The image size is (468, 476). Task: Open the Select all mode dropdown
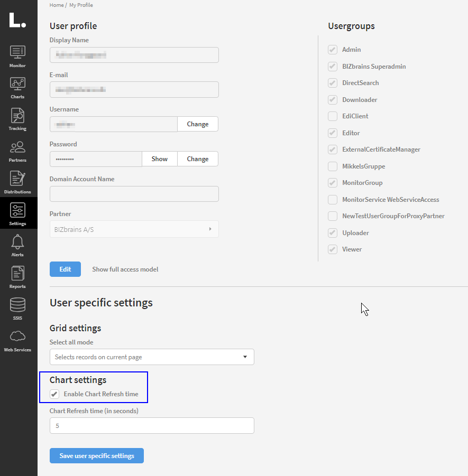(152, 357)
